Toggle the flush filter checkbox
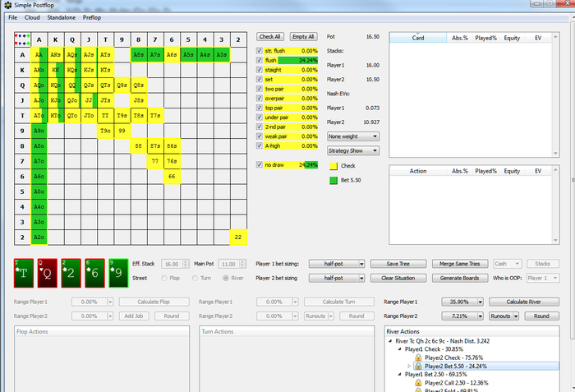This screenshot has width=575, height=392. click(260, 60)
